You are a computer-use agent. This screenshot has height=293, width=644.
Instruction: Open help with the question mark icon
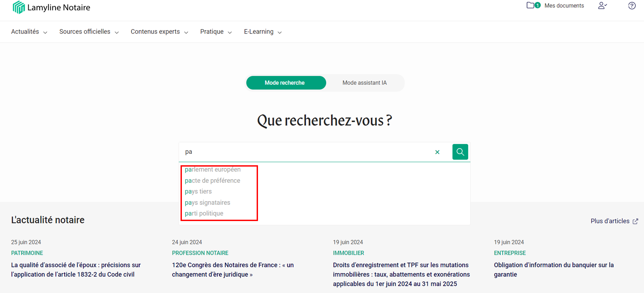click(x=632, y=6)
